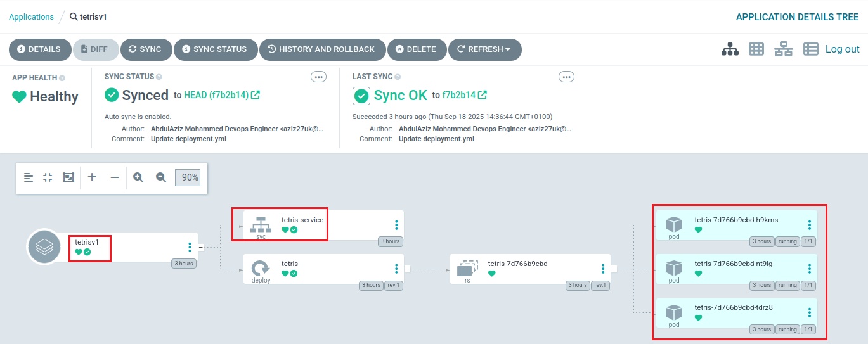
Task: Click the Log out link
Action: point(842,49)
